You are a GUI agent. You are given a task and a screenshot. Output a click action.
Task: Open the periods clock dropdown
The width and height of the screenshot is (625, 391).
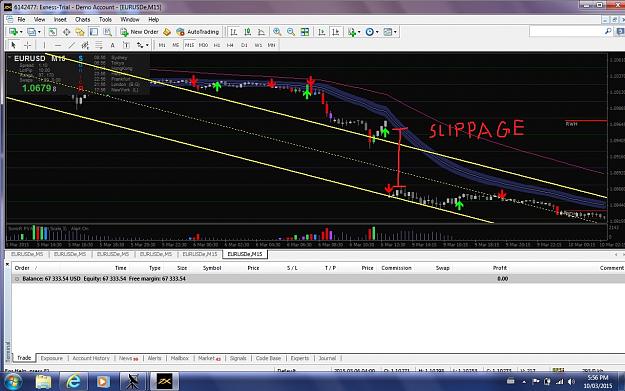pyautogui.click(x=371, y=31)
